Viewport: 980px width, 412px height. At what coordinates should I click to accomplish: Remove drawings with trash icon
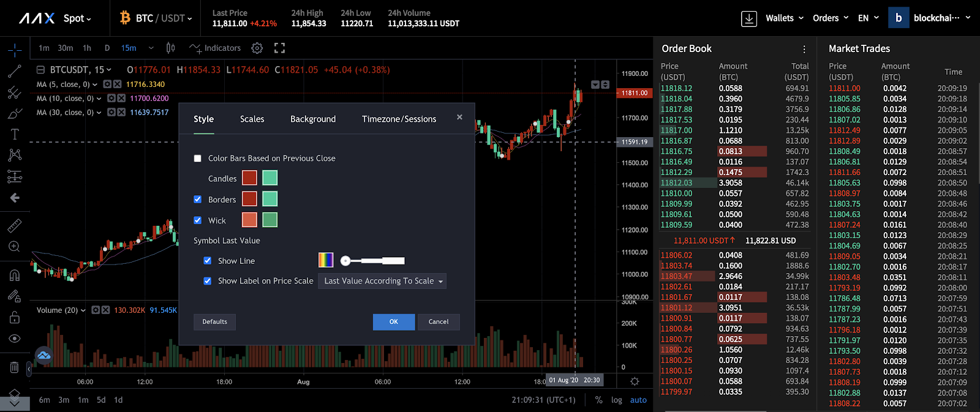tap(15, 367)
